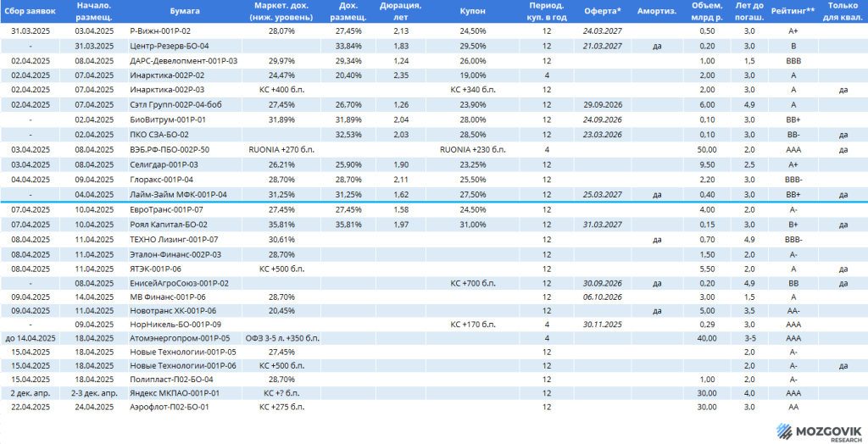Click the "Инарктика-002Р-02" bond name
The width and height of the screenshot is (868, 444).
(x=167, y=75)
